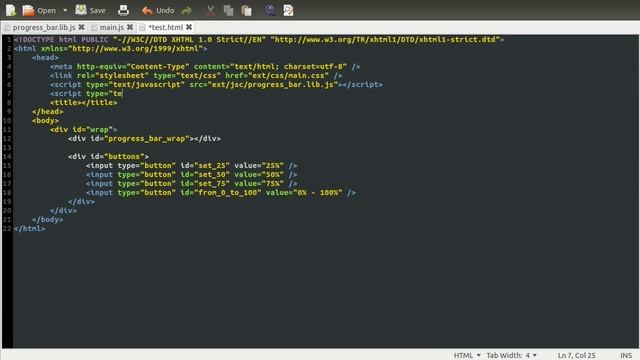Image resolution: width=640 pixels, height=360 pixels.
Task: Click the xmlns html tag on line 2
Action: [111, 49]
